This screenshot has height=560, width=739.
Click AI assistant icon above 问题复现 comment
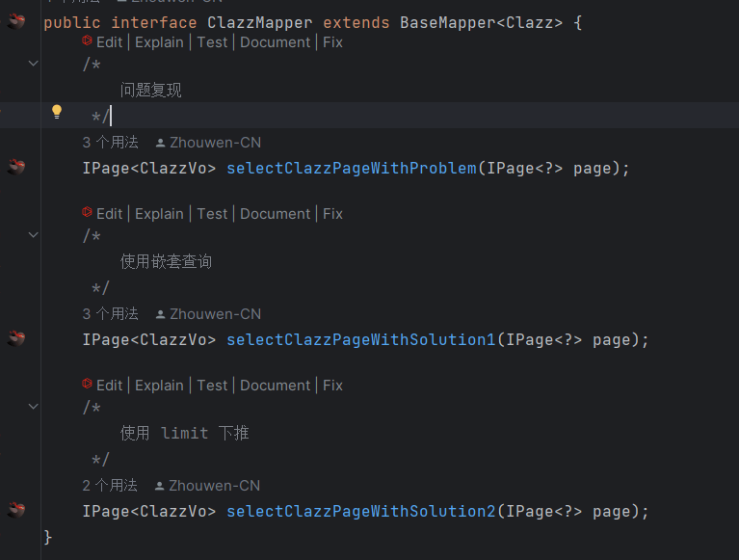tap(87, 41)
